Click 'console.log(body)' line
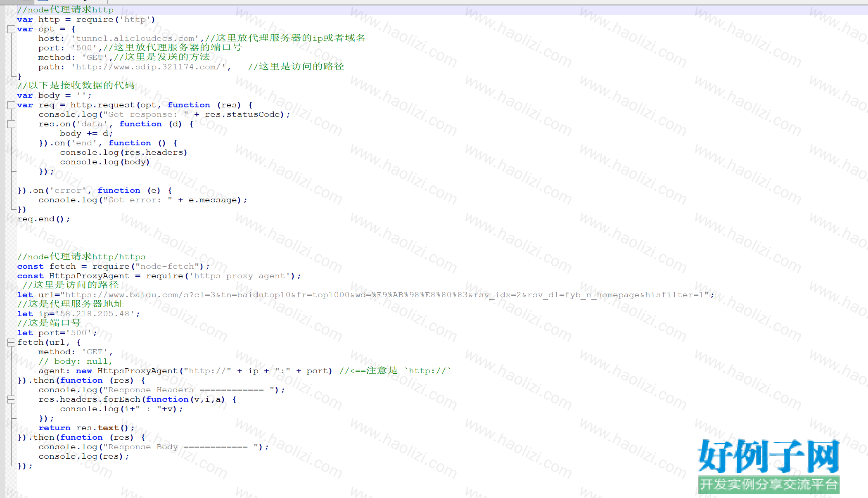 click(x=105, y=162)
